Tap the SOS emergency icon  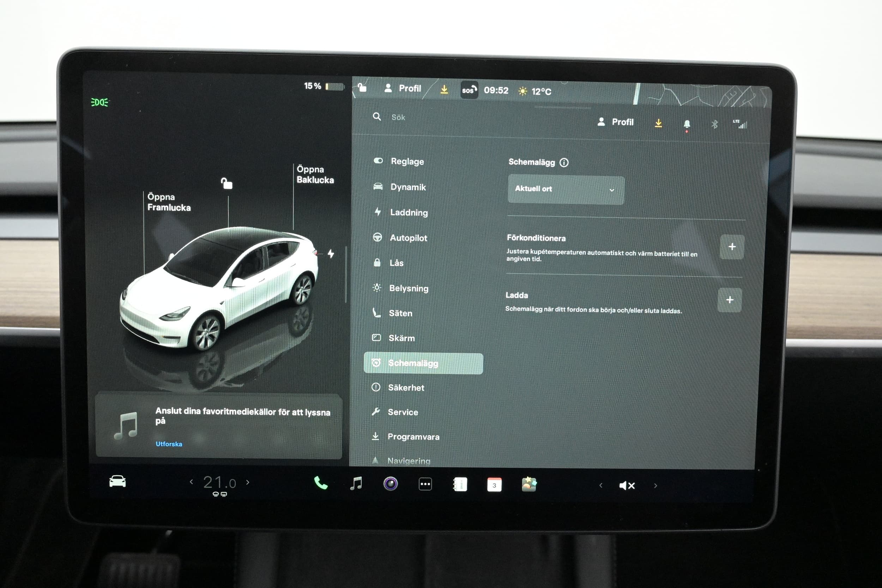(469, 90)
